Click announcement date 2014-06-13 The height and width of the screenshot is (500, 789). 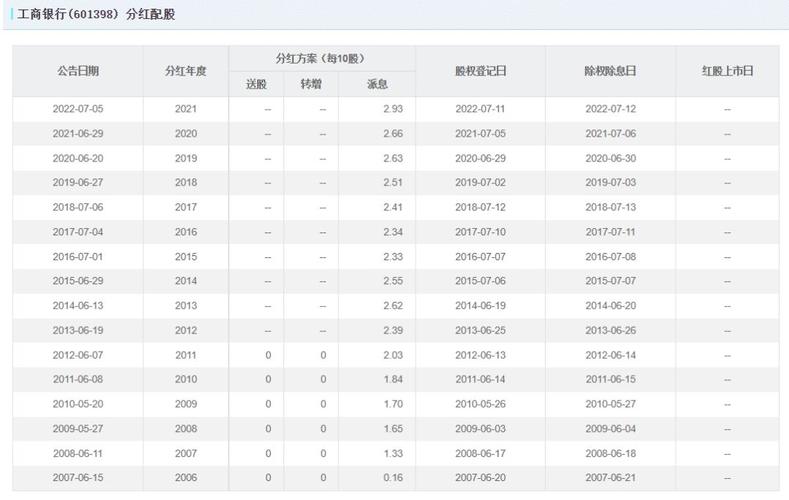(78, 306)
